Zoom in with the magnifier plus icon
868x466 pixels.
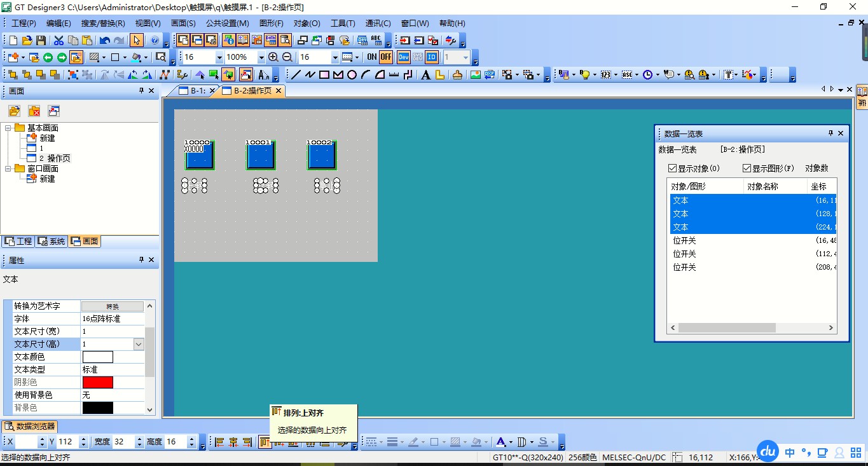tap(273, 57)
